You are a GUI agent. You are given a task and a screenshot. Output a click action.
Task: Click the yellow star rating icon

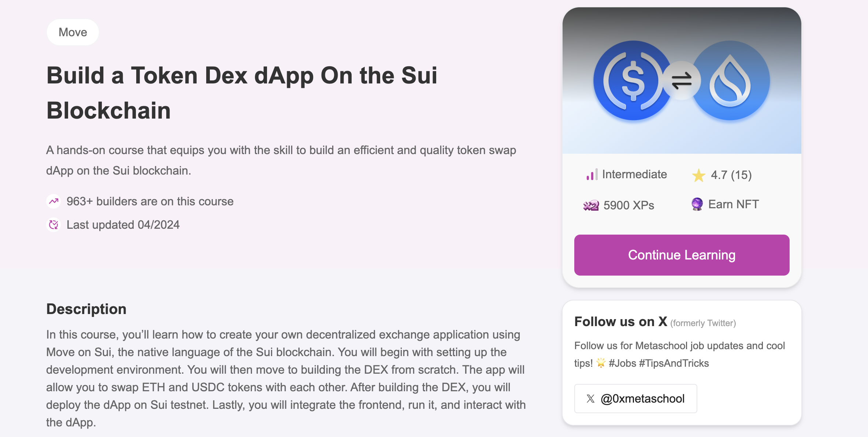698,175
